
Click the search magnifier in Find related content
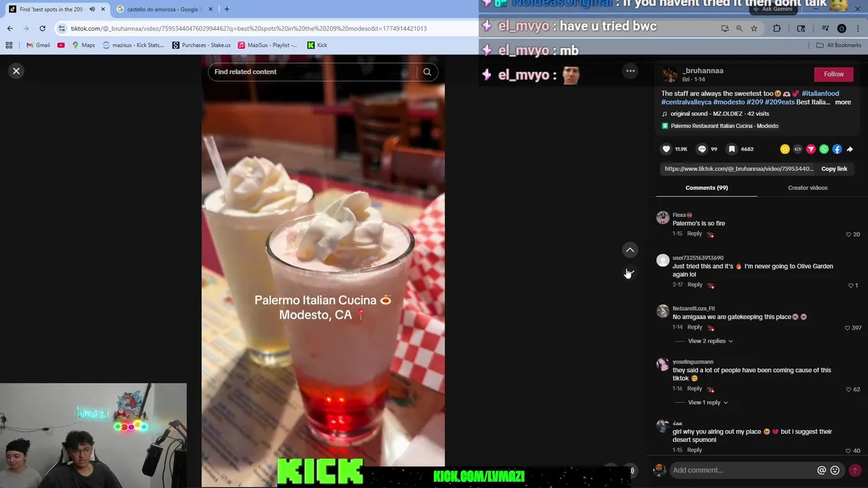pyautogui.click(x=427, y=72)
